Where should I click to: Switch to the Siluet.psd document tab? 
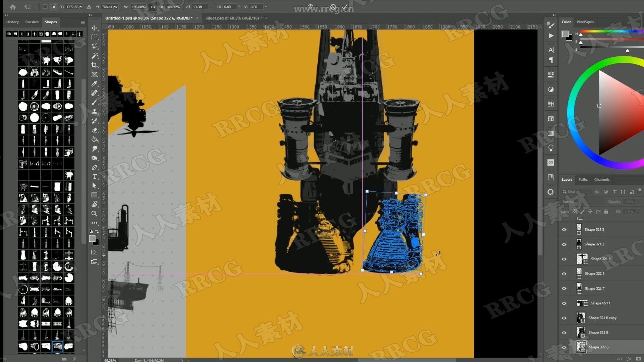[234, 18]
